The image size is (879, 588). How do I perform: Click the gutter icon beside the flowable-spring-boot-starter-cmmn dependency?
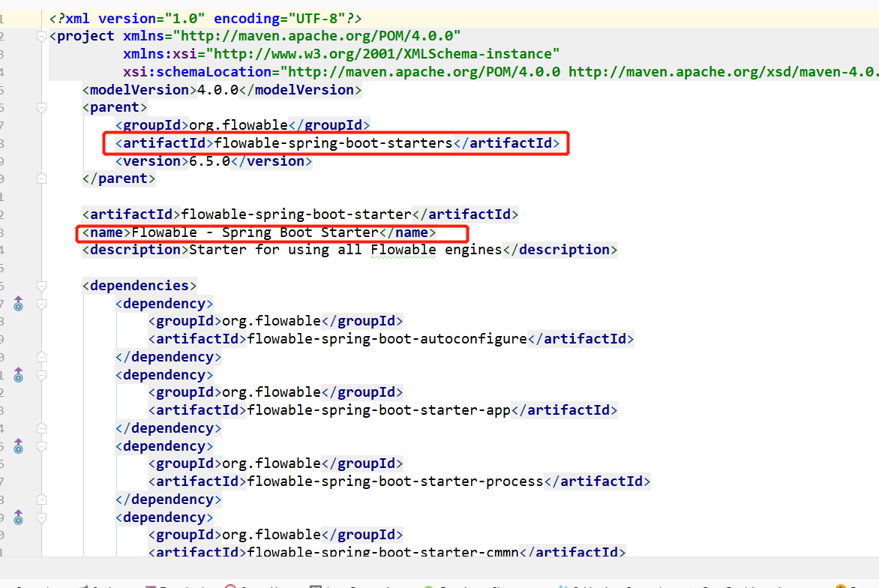tap(19, 517)
